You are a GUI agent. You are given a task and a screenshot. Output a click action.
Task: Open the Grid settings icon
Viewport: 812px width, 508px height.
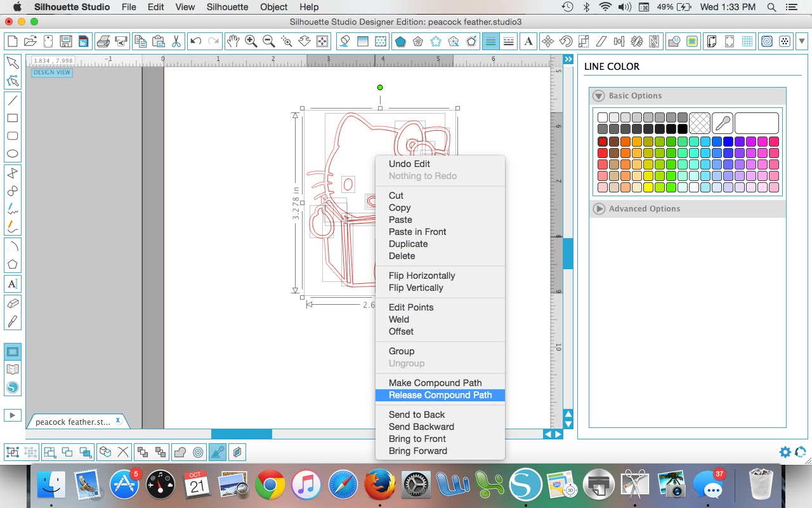[748, 41]
